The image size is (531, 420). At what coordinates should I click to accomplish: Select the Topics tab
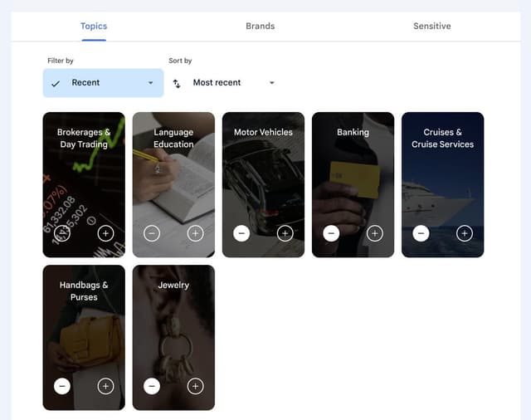94,26
